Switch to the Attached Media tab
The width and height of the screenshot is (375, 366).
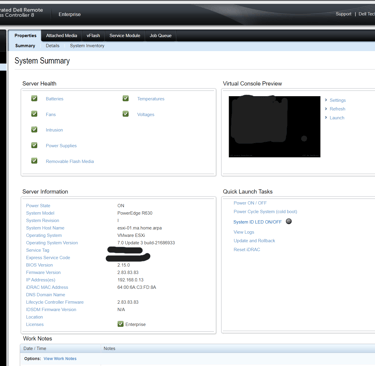[61, 35]
